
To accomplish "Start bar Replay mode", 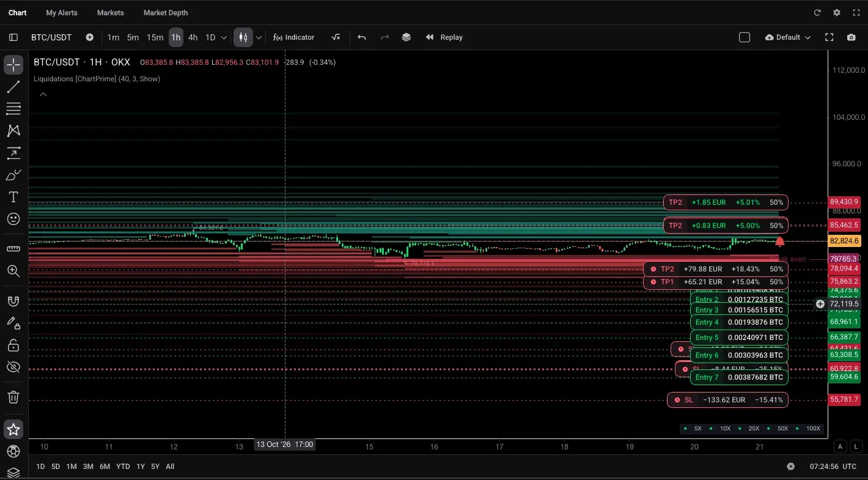I will [x=444, y=37].
